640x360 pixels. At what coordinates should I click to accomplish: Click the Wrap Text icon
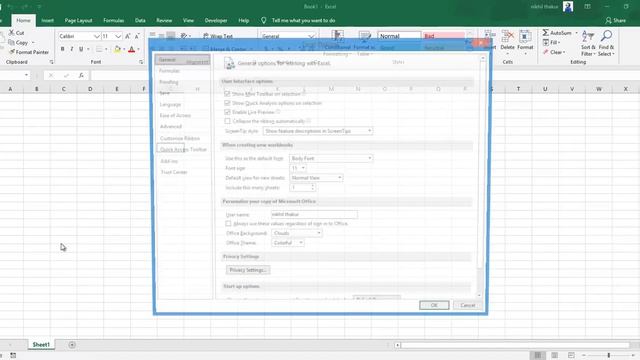[x=206, y=36]
